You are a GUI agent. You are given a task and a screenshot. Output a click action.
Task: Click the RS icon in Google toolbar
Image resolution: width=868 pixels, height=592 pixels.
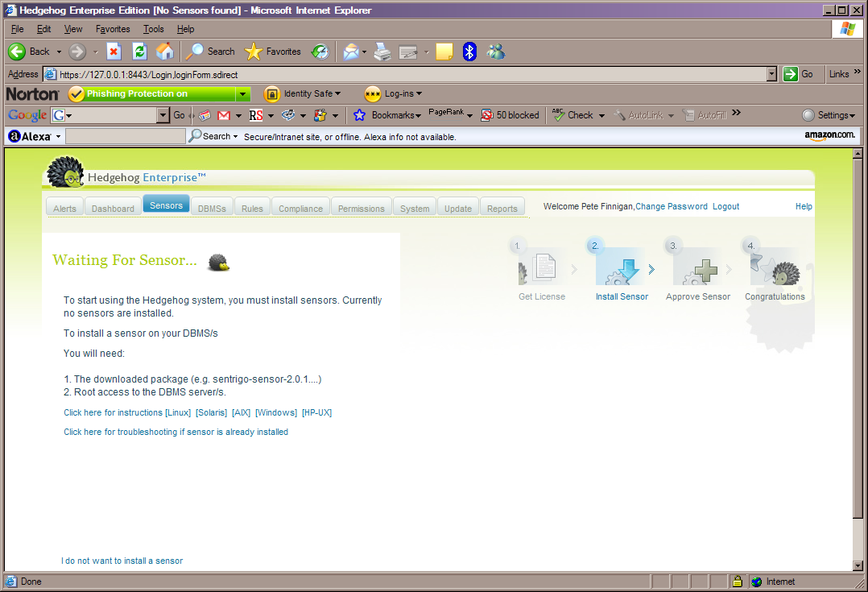(x=256, y=115)
